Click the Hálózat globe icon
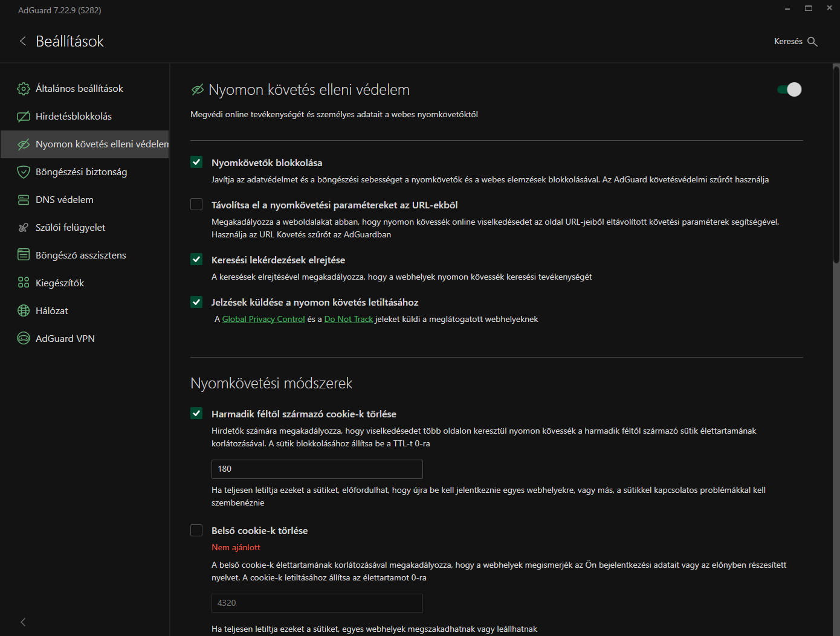This screenshot has width=840, height=636. coord(24,310)
